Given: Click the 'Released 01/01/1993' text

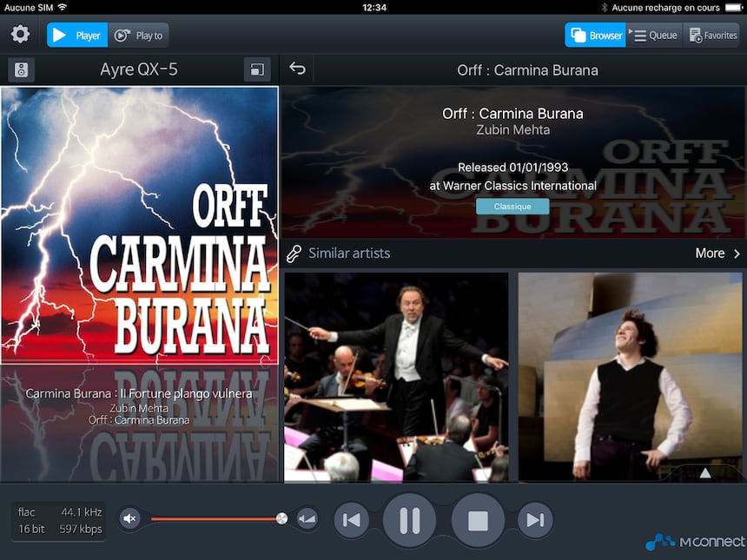Looking at the screenshot, I should (512, 168).
